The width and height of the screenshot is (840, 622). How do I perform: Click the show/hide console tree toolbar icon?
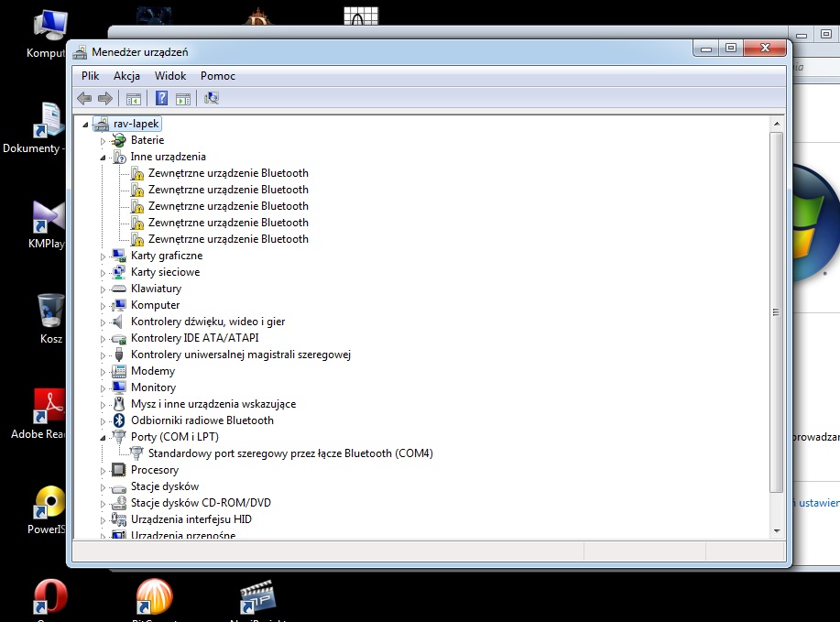pyautogui.click(x=134, y=99)
